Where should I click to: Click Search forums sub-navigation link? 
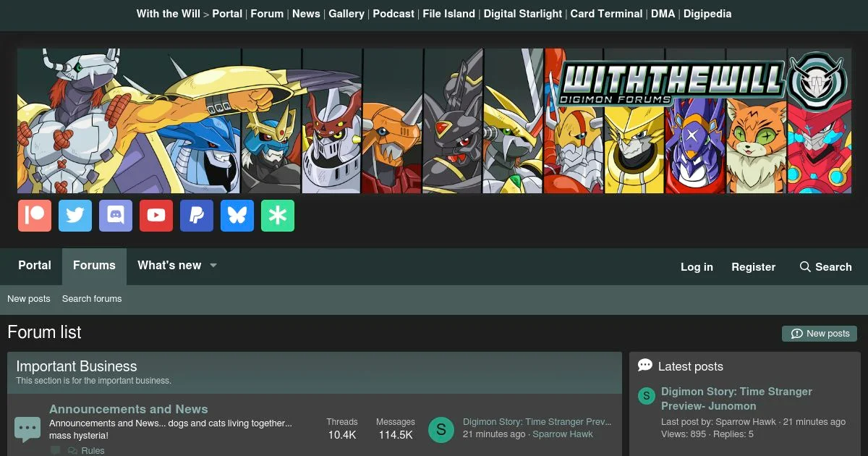click(92, 299)
